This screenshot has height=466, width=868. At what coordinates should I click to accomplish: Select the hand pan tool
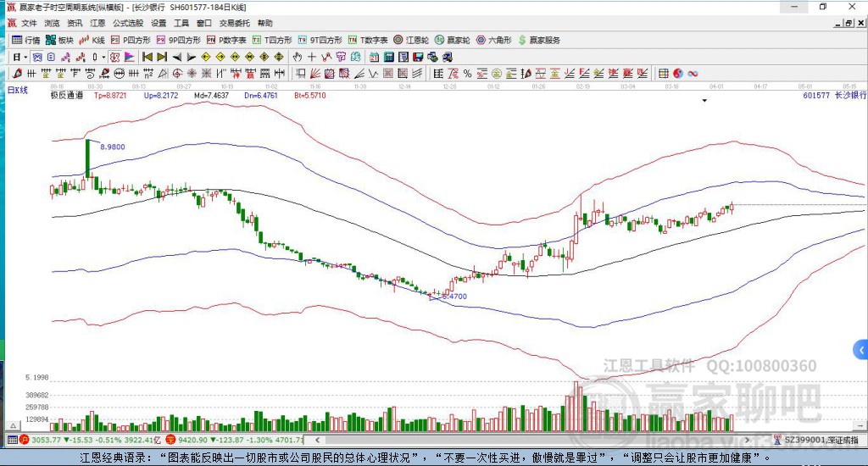298,57
